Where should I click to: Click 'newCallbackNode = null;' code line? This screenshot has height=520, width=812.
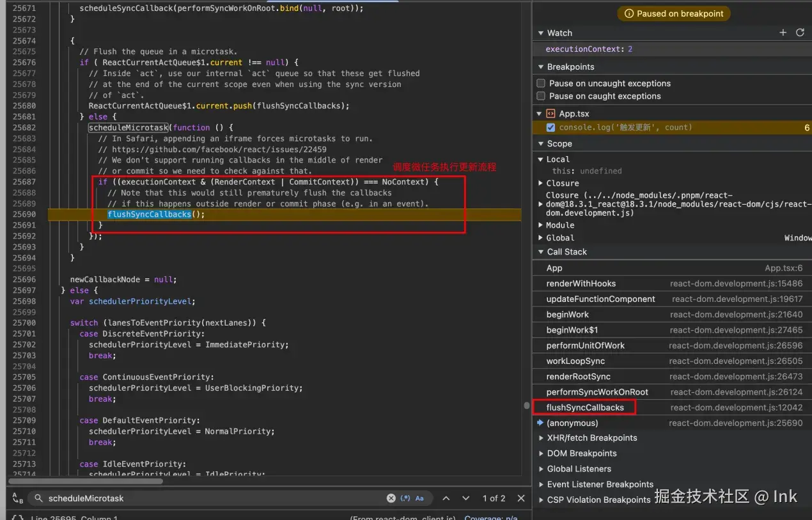coord(123,280)
